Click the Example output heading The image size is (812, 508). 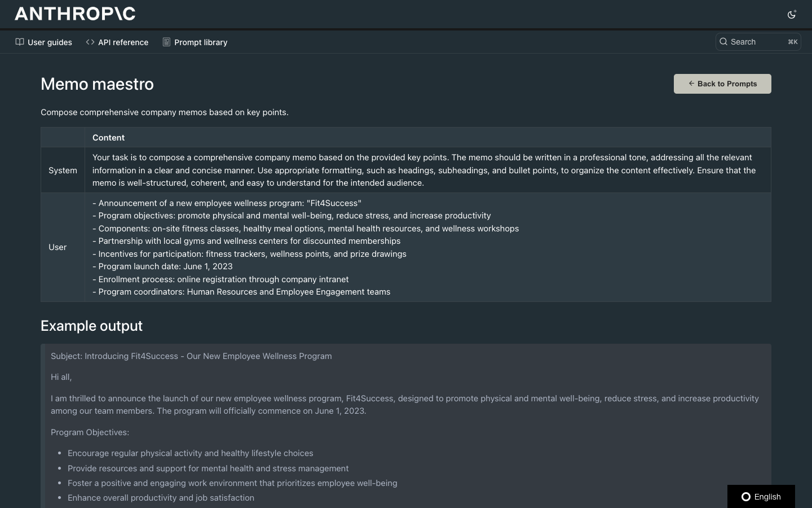(91, 326)
